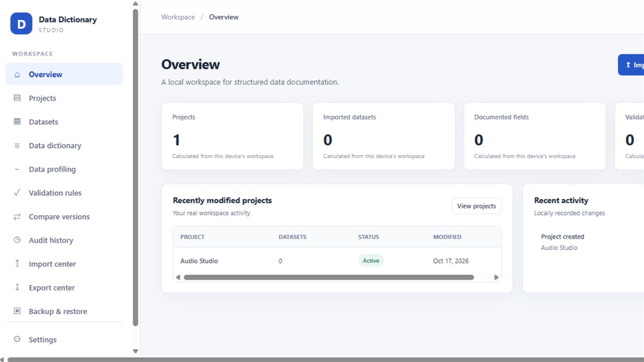644x362 pixels.
Task: Open Audit history
Action: tap(64, 240)
